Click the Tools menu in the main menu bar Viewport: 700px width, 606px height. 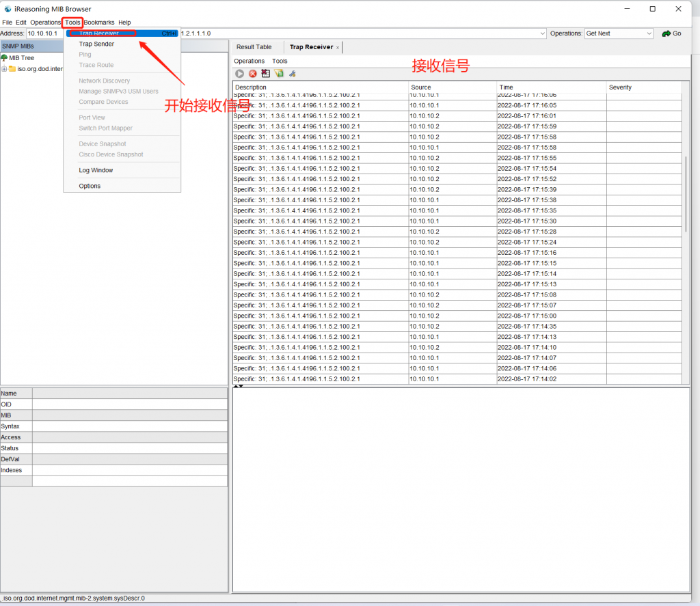point(72,23)
